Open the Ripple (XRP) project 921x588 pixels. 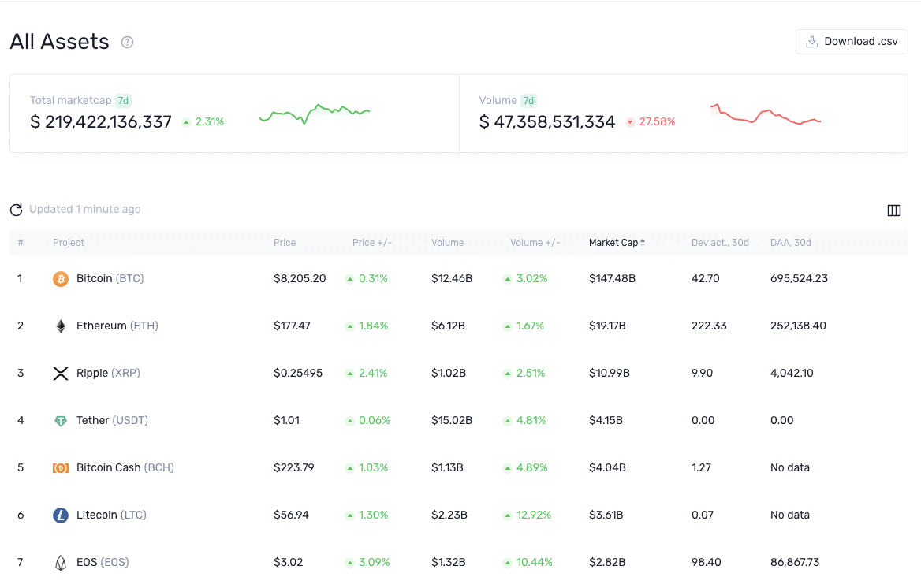pos(108,373)
